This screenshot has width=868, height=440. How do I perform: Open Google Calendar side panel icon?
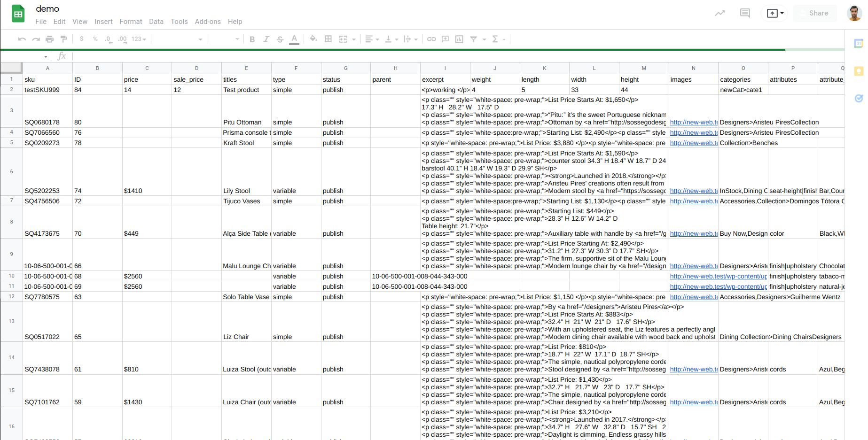859,44
